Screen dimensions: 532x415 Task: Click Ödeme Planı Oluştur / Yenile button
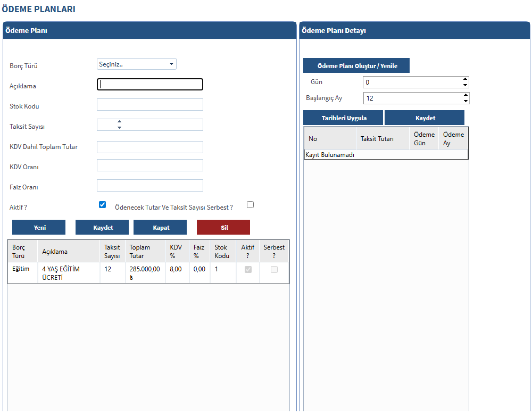(x=356, y=65)
